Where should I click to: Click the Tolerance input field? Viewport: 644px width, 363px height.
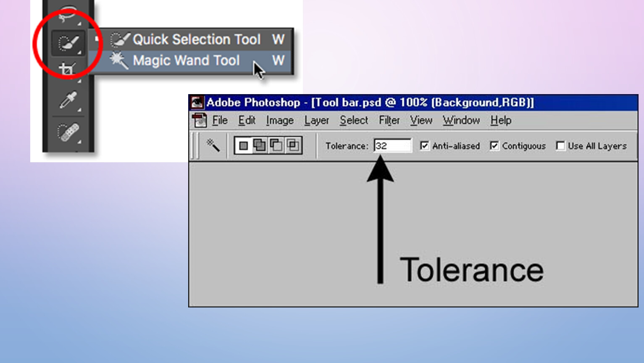pyautogui.click(x=393, y=146)
